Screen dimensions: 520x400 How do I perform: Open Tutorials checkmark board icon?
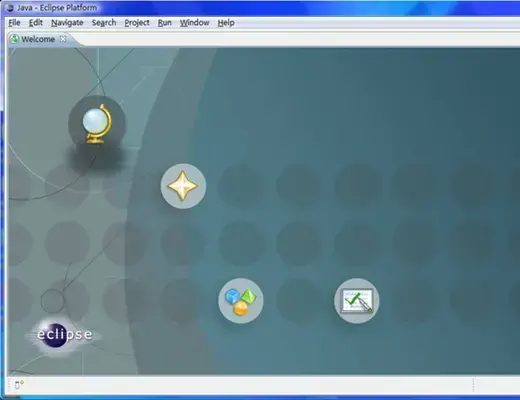(357, 301)
